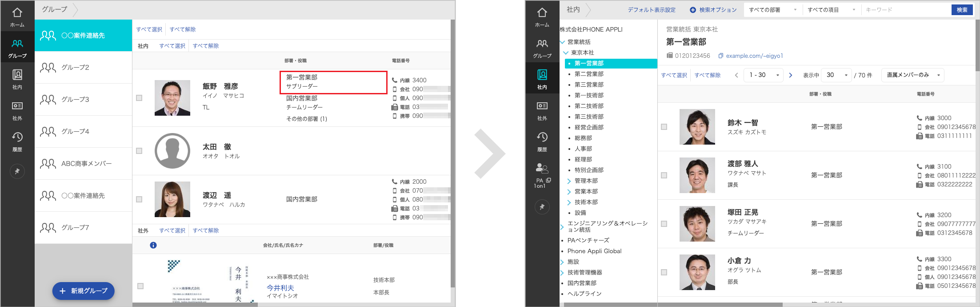Click previous page arrow before 1 - 30

736,75
